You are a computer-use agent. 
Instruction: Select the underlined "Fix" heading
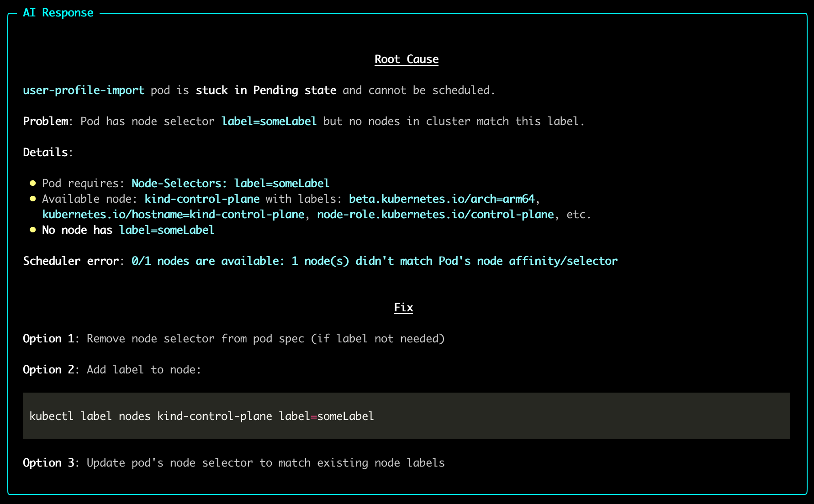point(403,308)
